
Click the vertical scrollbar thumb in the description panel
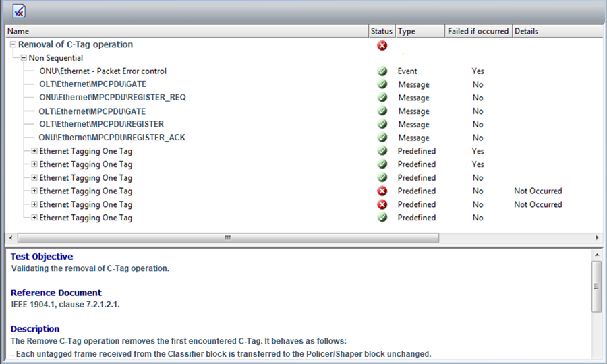[x=596, y=286]
